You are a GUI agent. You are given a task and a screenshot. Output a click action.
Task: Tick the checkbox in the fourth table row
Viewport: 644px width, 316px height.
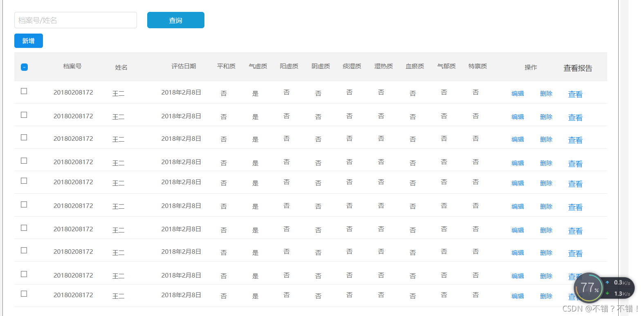tap(24, 161)
